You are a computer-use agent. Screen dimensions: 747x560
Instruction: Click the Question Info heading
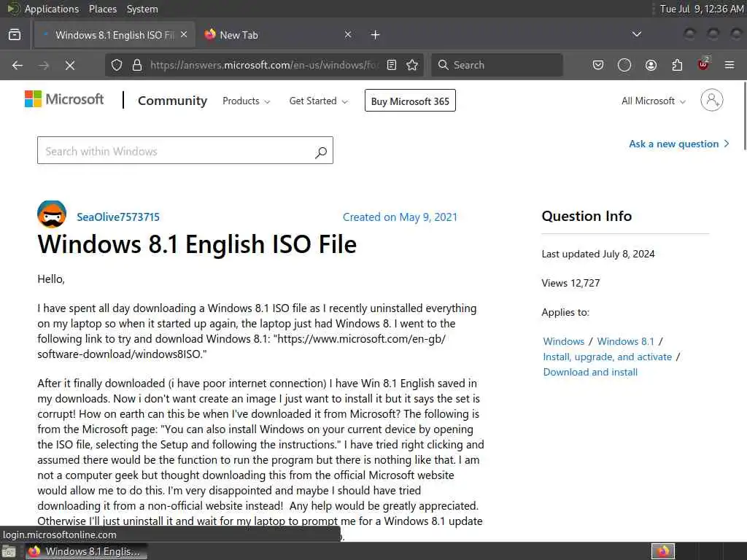[x=587, y=216]
